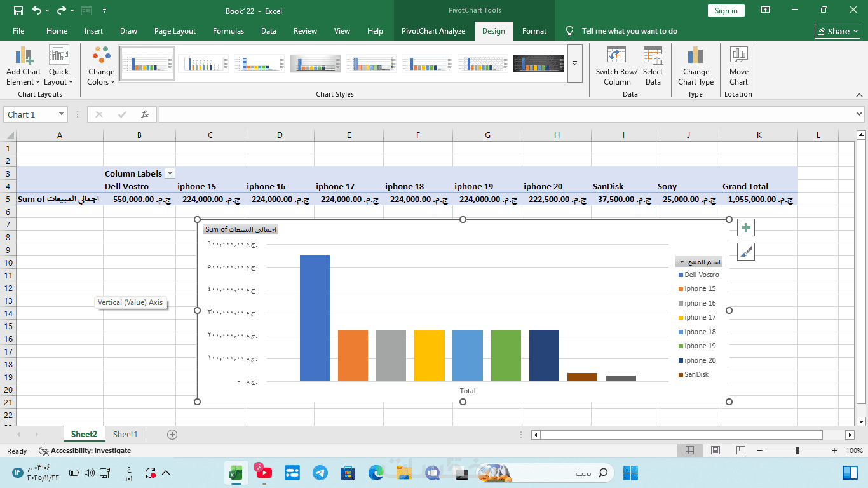The height and width of the screenshot is (488, 868).
Task: Open the Windows Start menu
Action: [630, 473]
